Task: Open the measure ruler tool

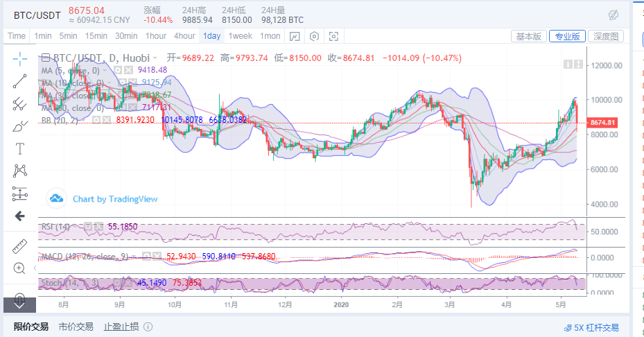Action: (x=19, y=246)
